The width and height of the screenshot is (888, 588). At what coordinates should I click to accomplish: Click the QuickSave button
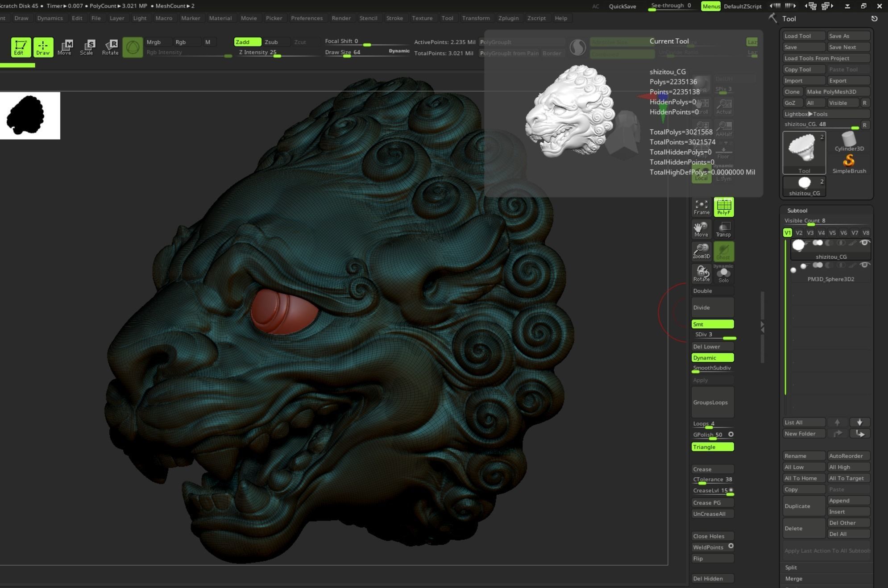point(622,6)
